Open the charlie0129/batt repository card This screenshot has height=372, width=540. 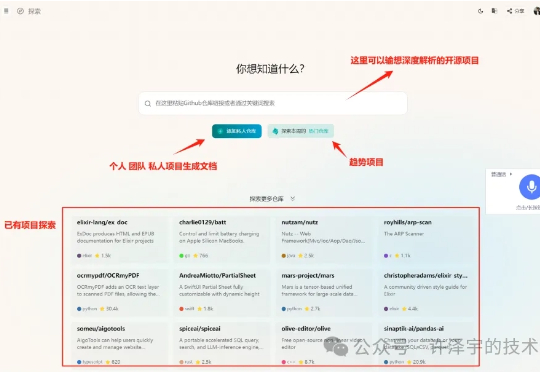coord(221,239)
